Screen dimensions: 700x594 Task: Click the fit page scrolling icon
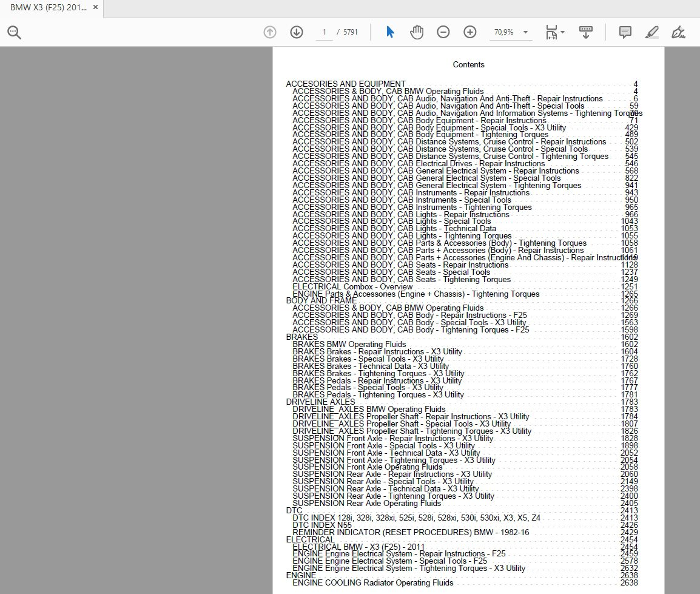[x=551, y=32]
